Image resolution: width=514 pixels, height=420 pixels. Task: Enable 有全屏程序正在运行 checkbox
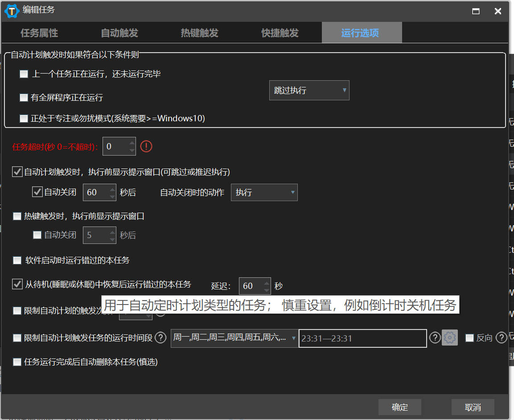pyautogui.click(x=24, y=97)
